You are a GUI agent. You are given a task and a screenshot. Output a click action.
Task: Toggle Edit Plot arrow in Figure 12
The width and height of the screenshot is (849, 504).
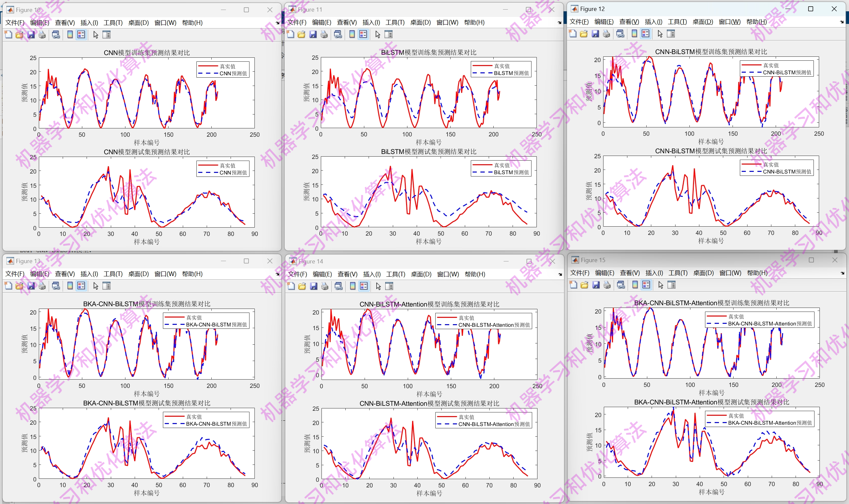tap(660, 34)
